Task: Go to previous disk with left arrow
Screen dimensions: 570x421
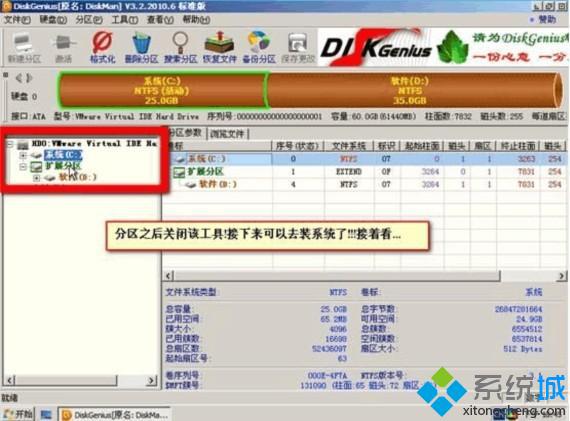Action: pos(19,78)
